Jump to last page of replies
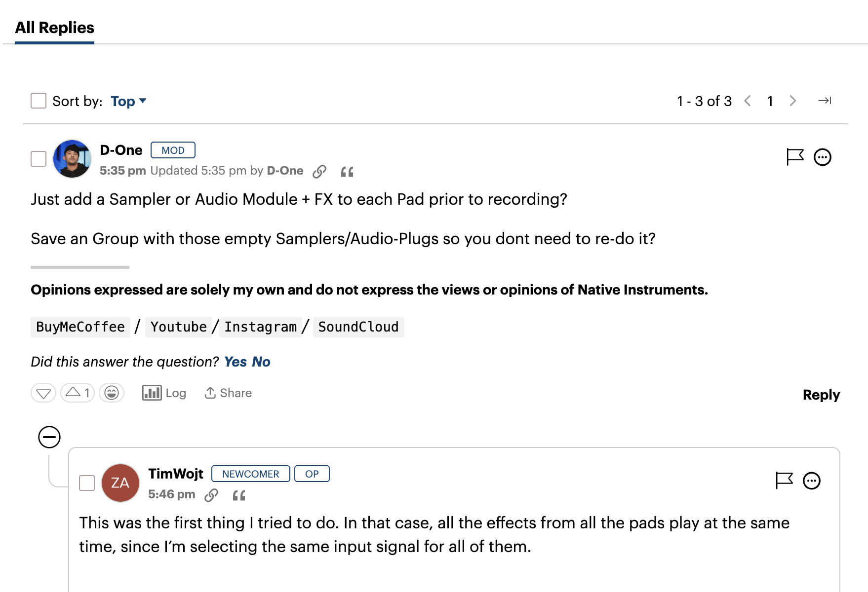 (x=825, y=101)
